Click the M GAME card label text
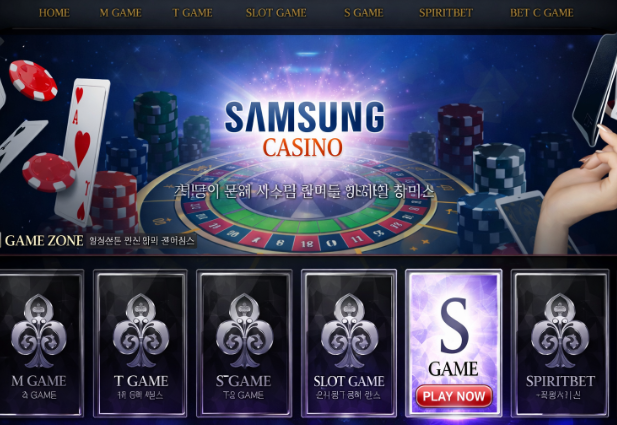Screen dimensions: 617x425 [x=39, y=381]
